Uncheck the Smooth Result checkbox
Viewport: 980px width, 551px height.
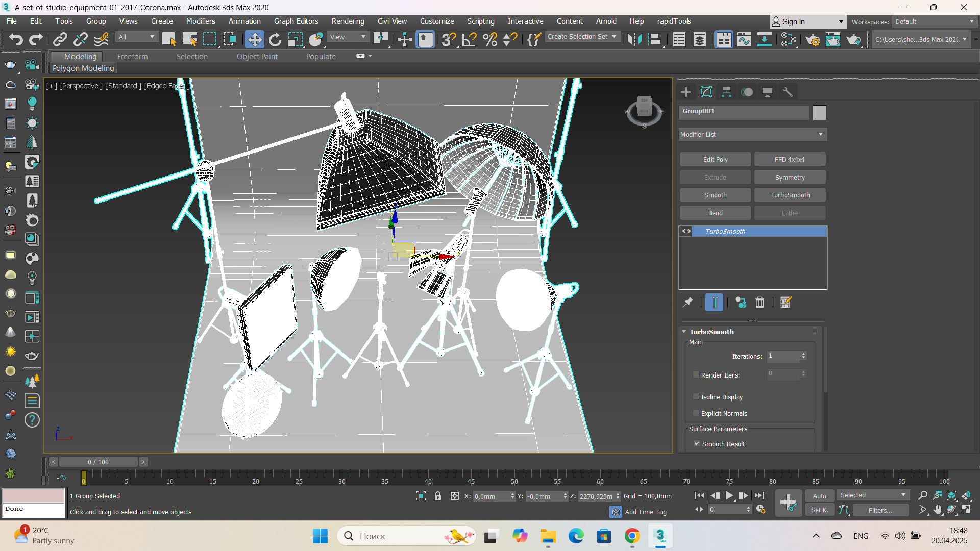(x=697, y=443)
